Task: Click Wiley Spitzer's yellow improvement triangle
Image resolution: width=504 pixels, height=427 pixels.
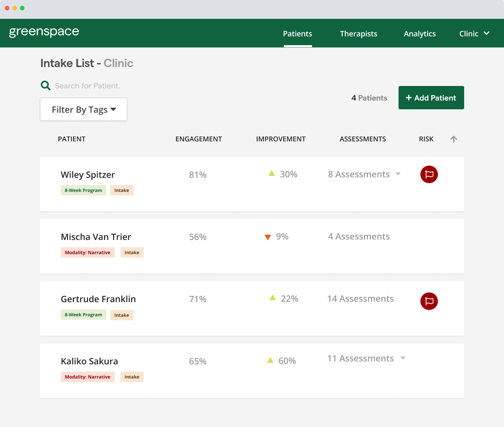Action: click(272, 173)
